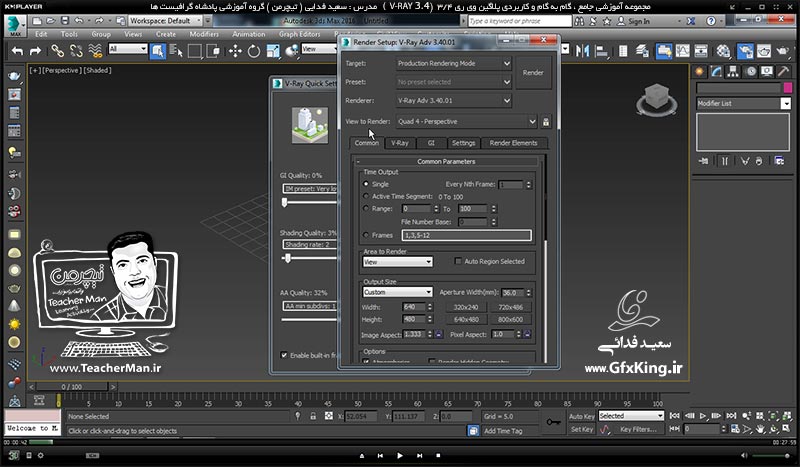Open the Workspace Default dropdown
800x467 pixels.
click(x=165, y=21)
